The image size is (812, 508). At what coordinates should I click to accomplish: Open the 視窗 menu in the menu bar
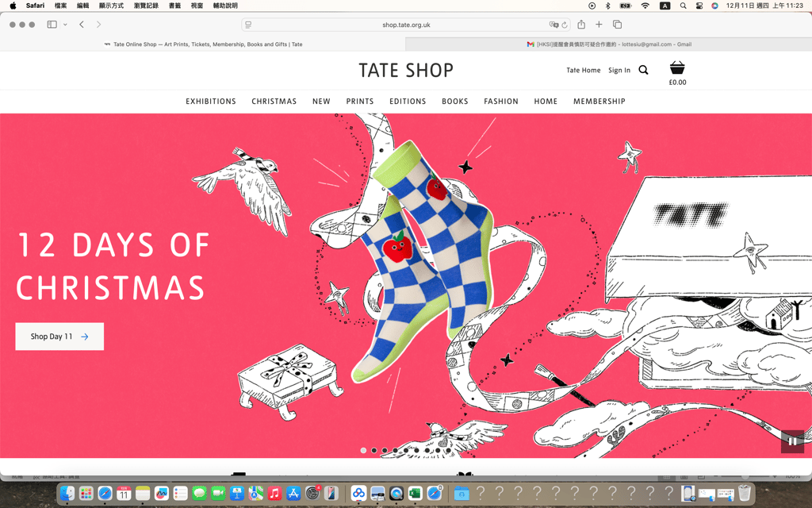197,6
